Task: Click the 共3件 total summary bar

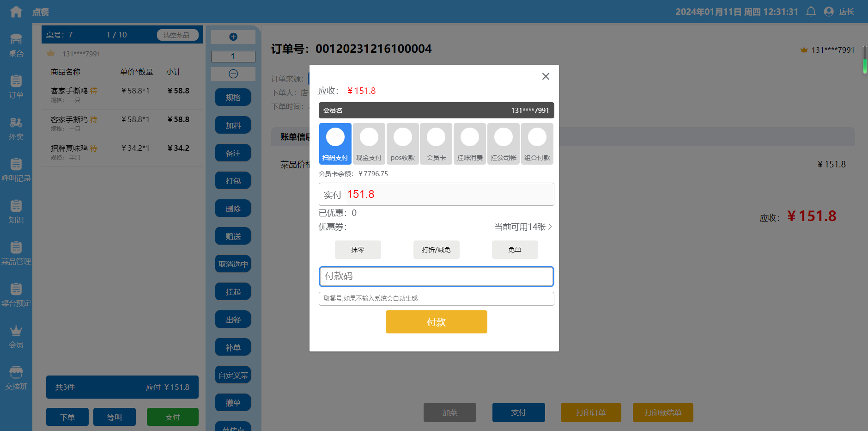Action: pos(122,387)
